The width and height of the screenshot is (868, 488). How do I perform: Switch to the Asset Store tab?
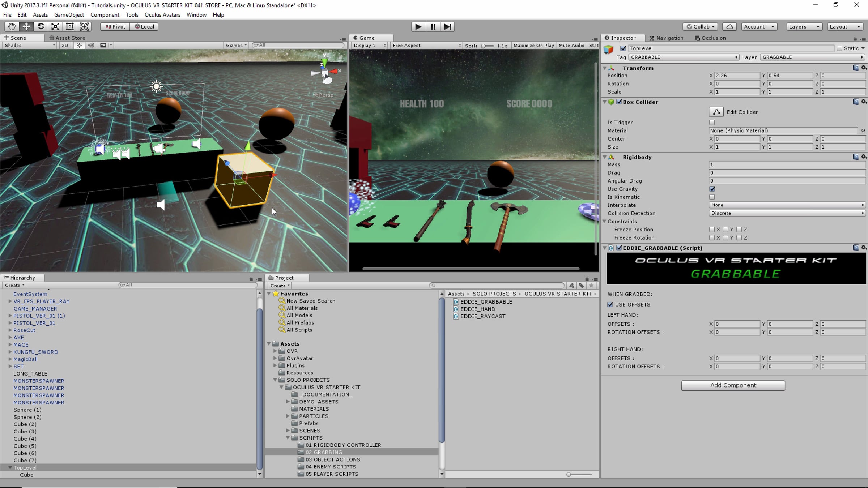pos(67,38)
